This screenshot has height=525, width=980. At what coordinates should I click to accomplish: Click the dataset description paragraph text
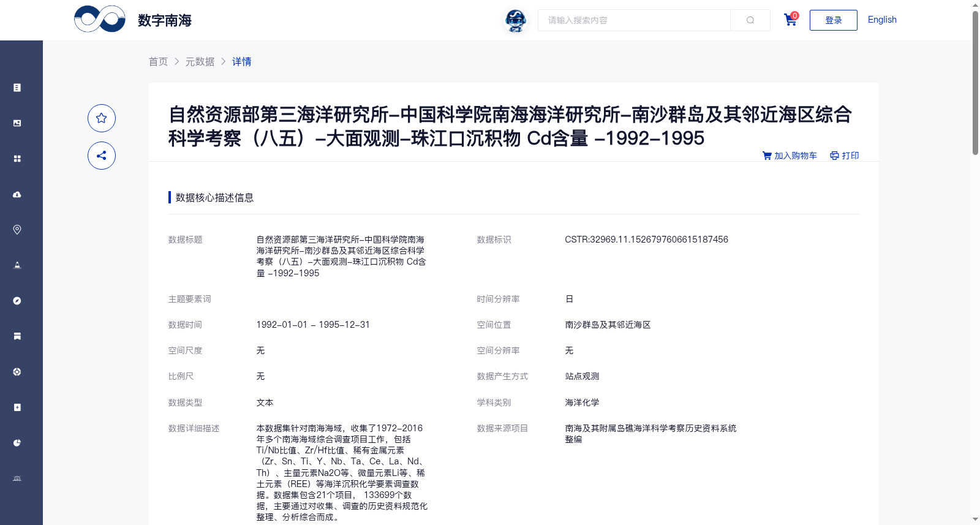click(342, 472)
